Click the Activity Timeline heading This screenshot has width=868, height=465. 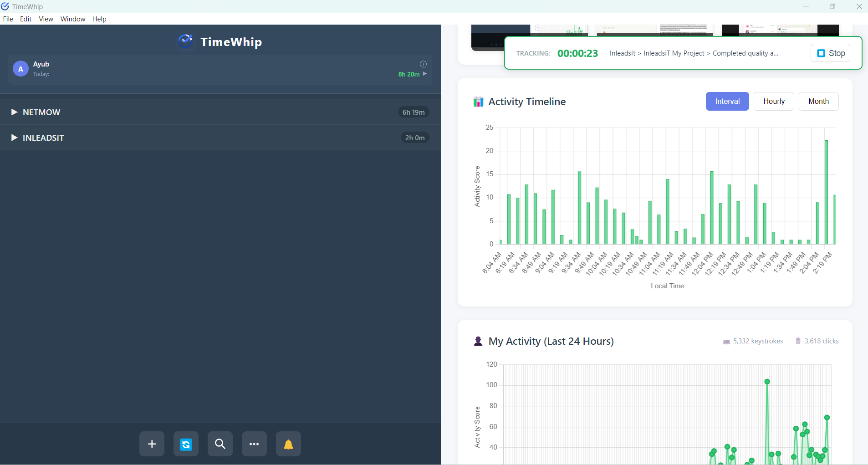click(x=527, y=102)
